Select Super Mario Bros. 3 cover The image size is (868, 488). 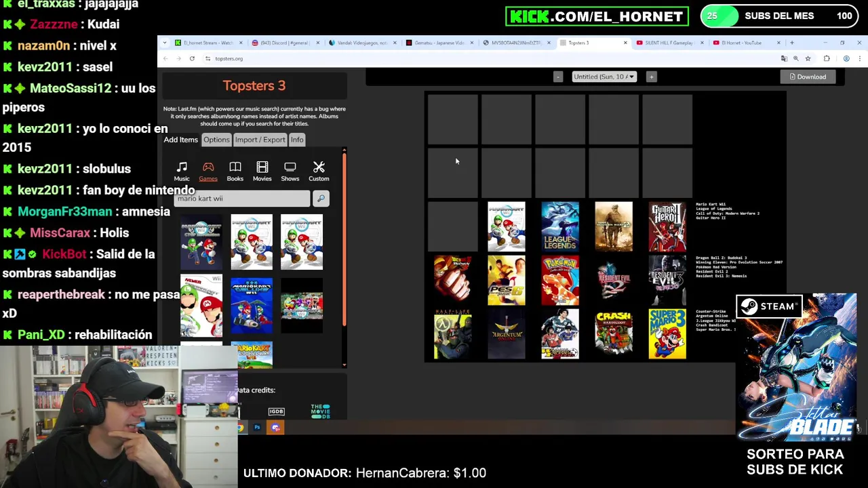tap(667, 334)
